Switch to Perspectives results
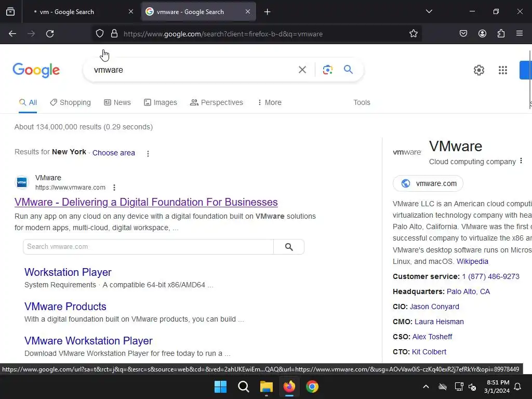This screenshot has height=399, width=532. tap(217, 102)
